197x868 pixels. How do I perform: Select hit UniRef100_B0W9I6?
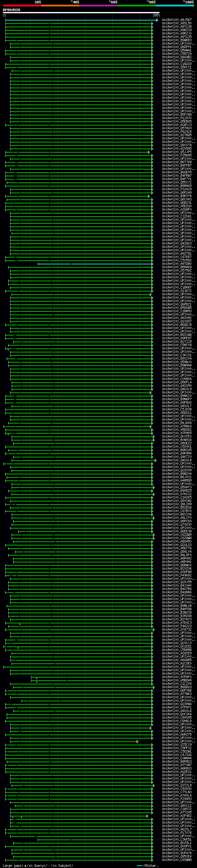[x=177, y=440]
